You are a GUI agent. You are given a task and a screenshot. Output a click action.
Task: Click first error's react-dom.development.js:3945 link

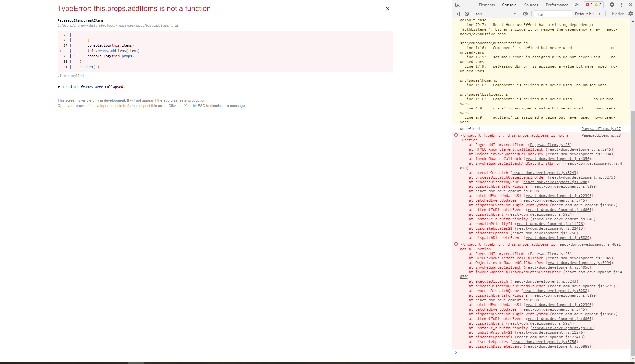tap(579, 149)
